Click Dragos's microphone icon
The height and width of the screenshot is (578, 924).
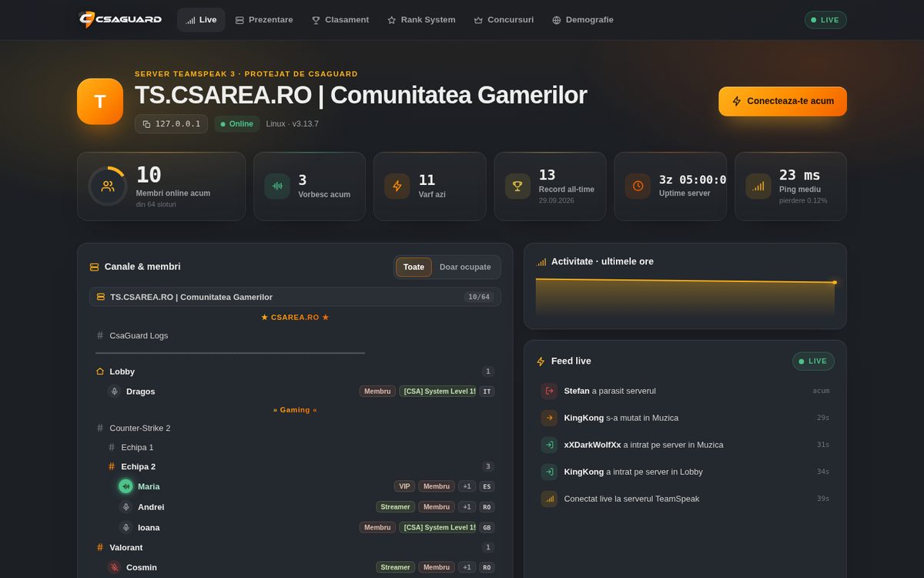114,391
